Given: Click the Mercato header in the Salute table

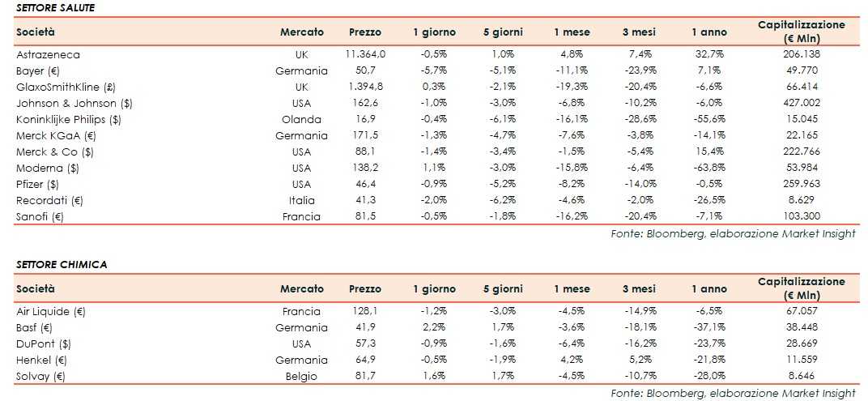Looking at the screenshot, I should pos(302,32).
